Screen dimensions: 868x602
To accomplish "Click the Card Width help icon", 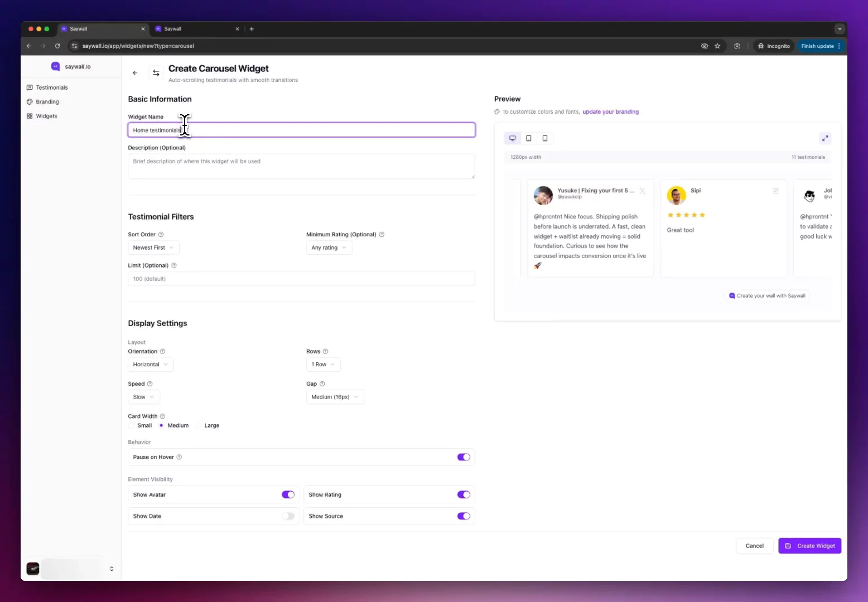I will (162, 416).
